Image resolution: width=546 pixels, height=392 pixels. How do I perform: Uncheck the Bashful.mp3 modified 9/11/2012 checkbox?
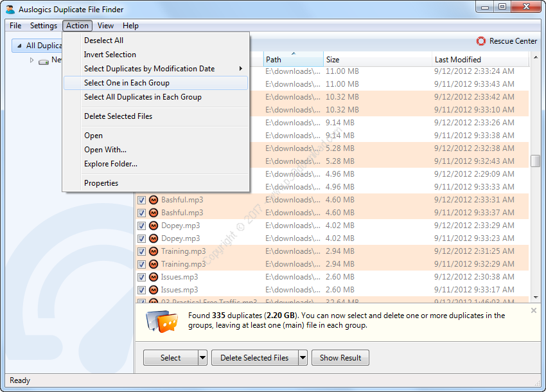(x=142, y=213)
